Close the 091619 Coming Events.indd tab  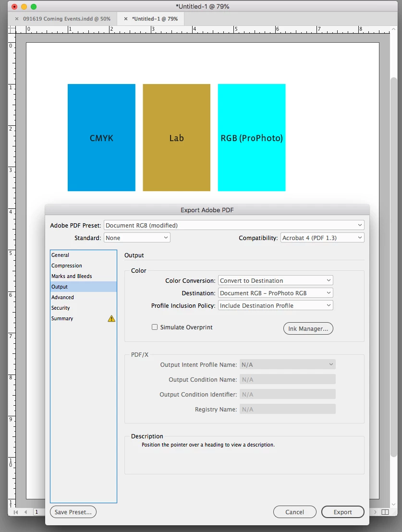pyautogui.click(x=17, y=19)
